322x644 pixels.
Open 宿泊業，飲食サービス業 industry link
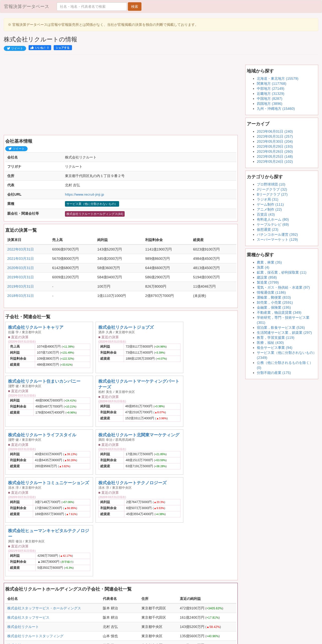[x=281, y=328]
